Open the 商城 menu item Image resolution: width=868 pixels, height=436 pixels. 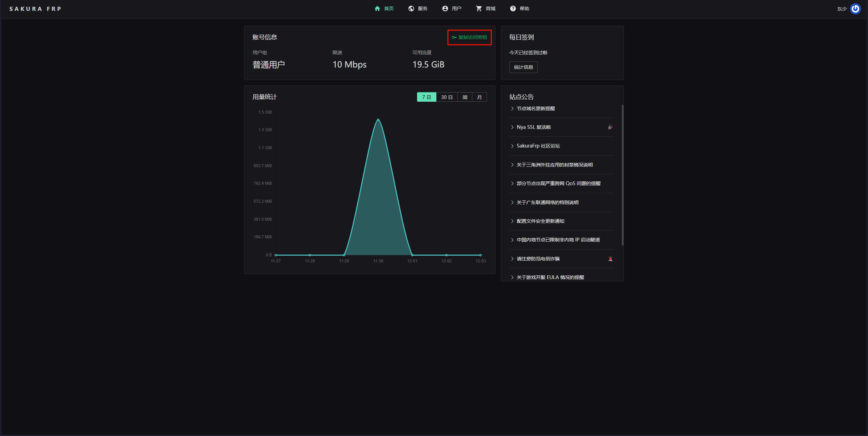490,8
